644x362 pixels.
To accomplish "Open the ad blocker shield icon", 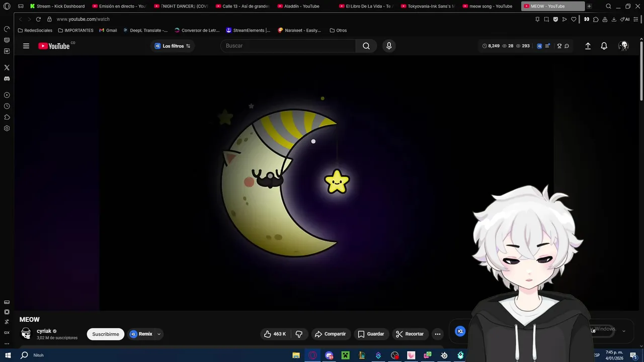I will pos(555,19).
